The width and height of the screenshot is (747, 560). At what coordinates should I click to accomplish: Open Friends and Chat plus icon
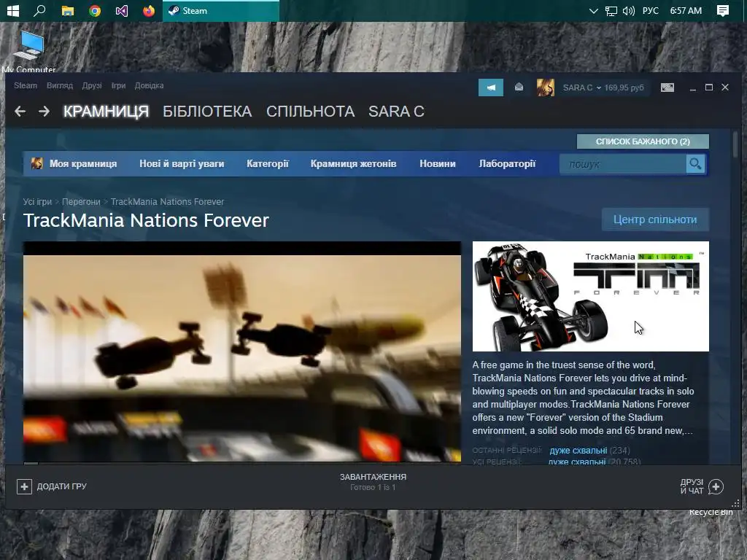tap(716, 486)
